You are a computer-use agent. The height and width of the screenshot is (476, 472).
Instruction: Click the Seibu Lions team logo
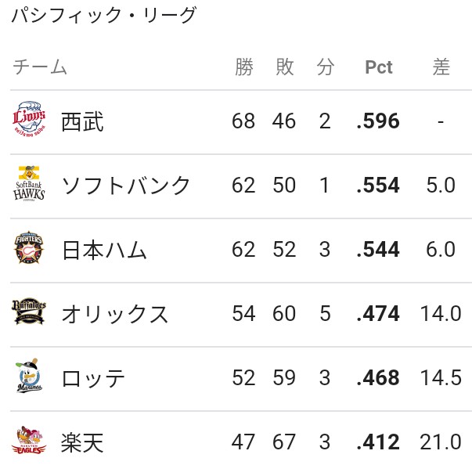click(x=29, y=119)
